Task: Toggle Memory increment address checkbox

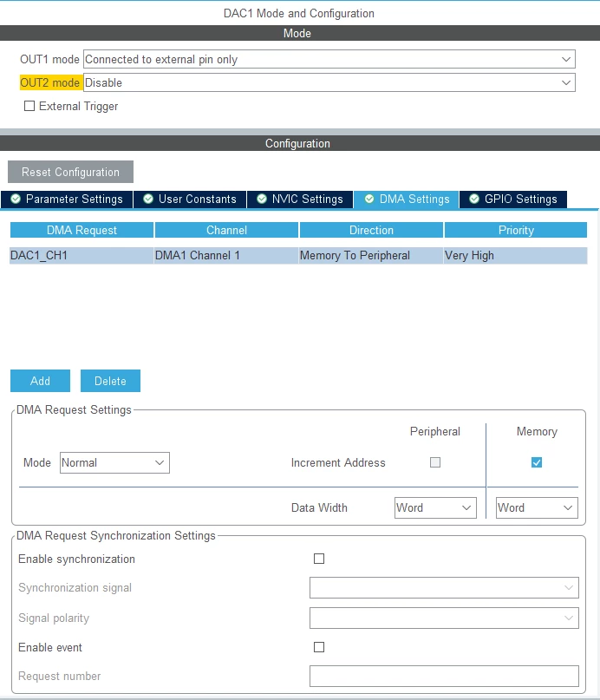Action: [537, 462]
